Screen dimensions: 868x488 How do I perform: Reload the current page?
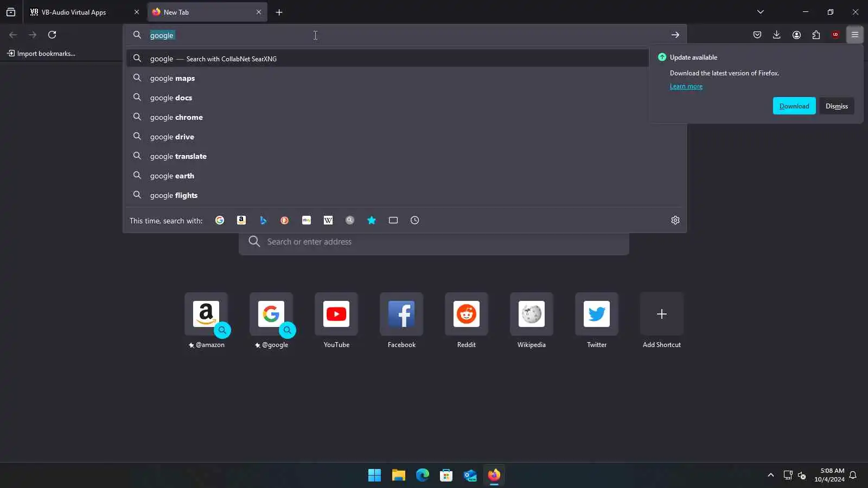(x=52, y=35)
